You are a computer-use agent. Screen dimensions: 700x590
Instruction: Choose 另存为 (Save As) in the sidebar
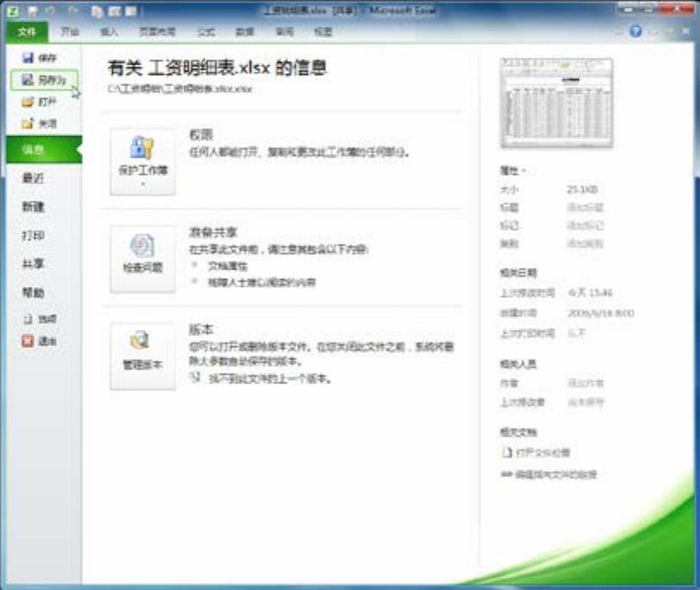44,80
